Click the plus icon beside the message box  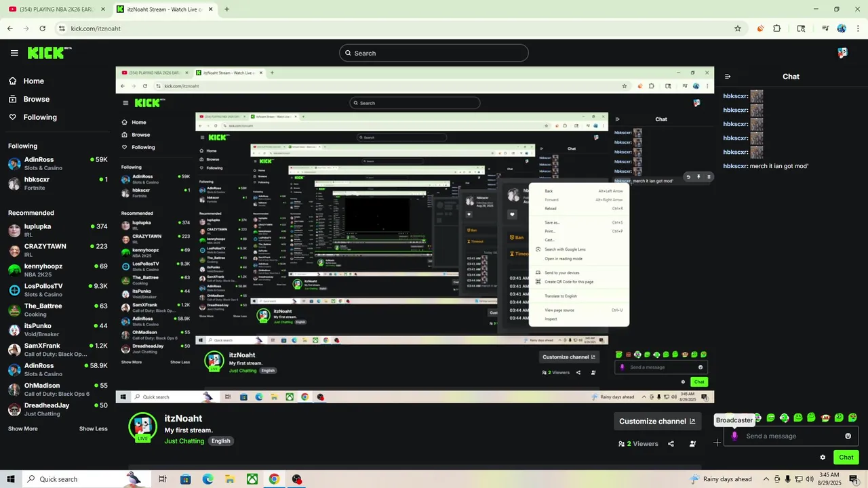717,443
